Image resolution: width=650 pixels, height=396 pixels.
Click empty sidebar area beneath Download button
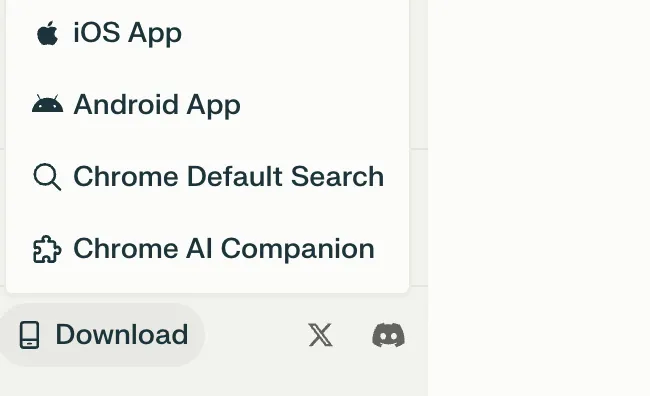[214, 381]
